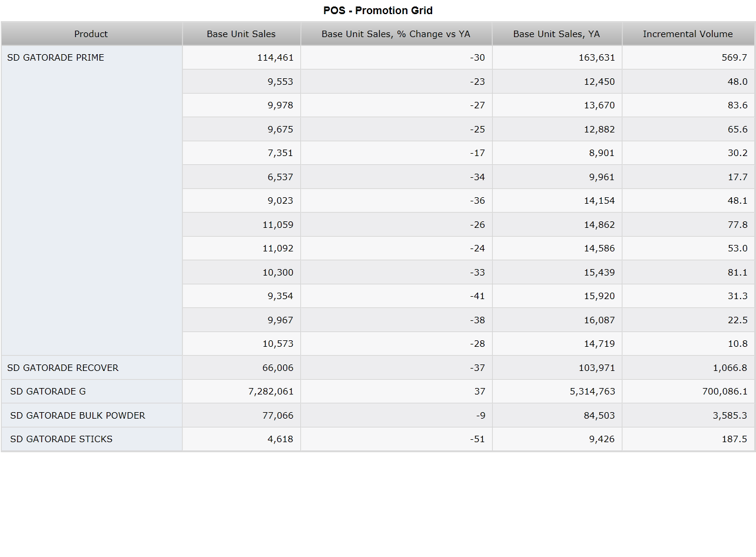Image resolution: width=756 pixels, height=557 pixels.
Task: Click the 14,719 year-ago value
Action: coord(557,344)
